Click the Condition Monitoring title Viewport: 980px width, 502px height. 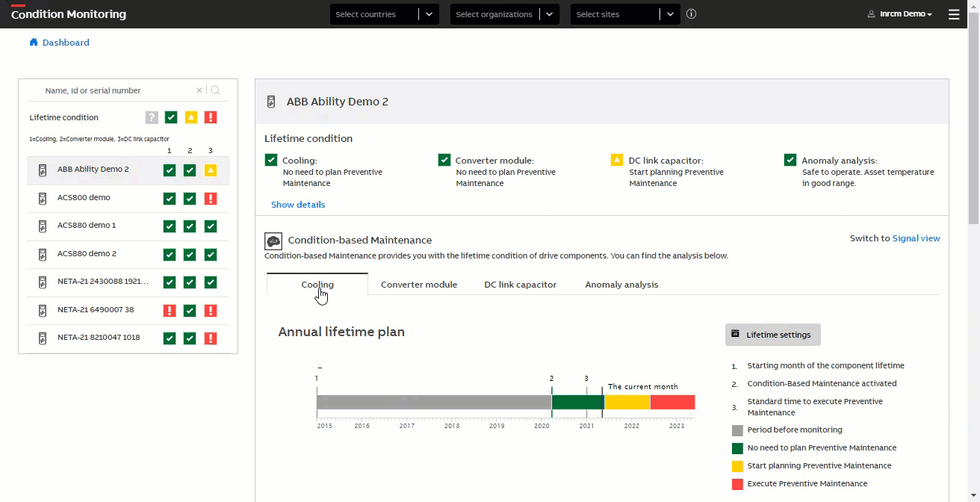tap(69, 14)
